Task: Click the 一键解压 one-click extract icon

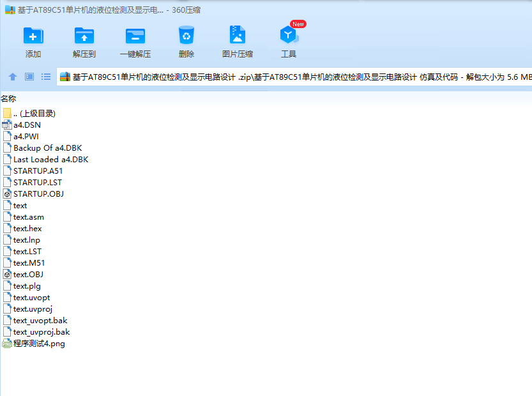Action: (135, 36)
